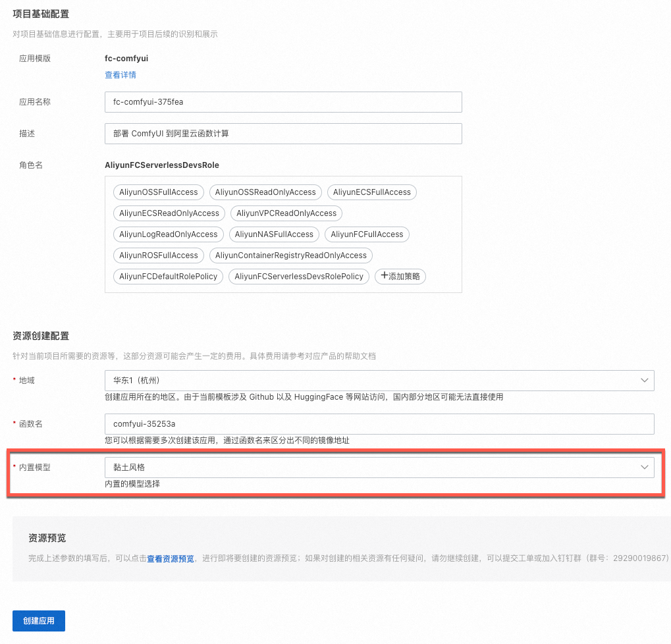Select the AliyunECSFullAccess policy tag
The width and height of the screenshot is (671, 644).
(x=372, y=192)
